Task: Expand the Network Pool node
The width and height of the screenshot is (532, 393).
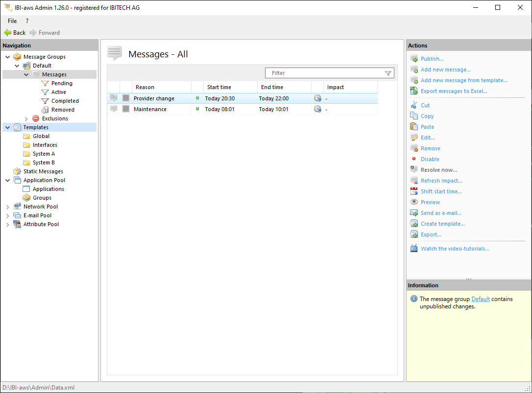Action: click(7, 207)
